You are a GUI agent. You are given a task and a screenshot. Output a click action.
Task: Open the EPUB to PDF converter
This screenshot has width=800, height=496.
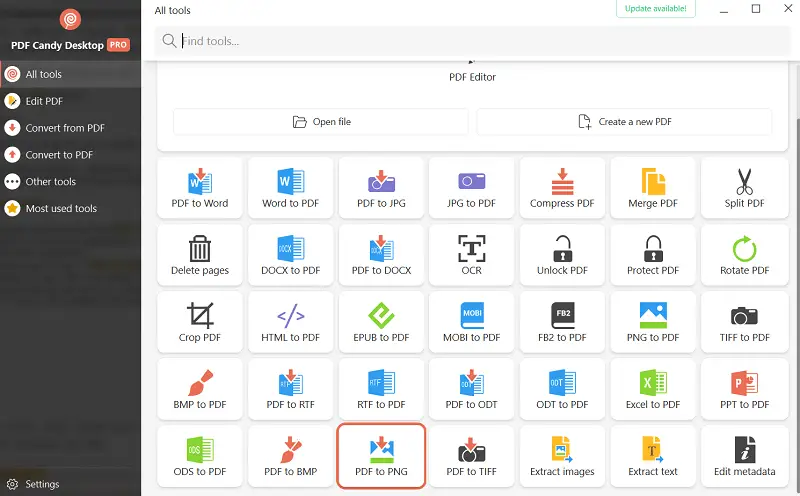(381, 322)
